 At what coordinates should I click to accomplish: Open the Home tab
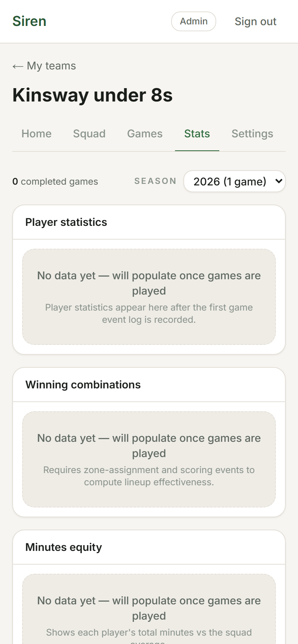click(x=36, y=134)
